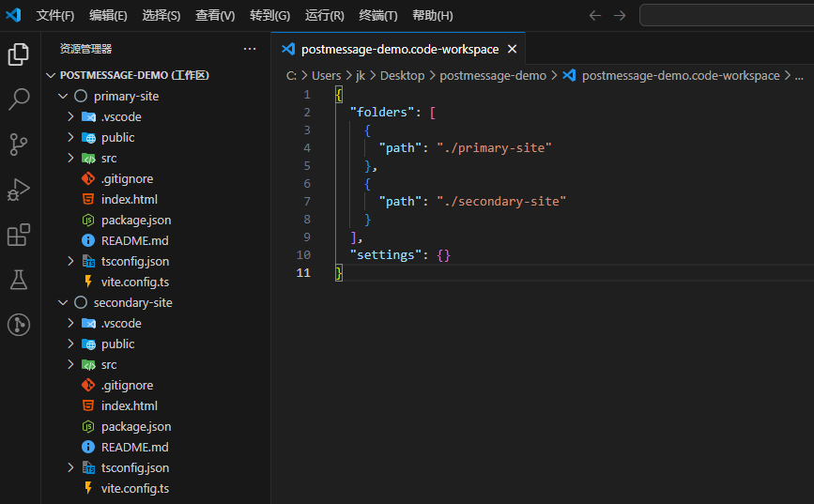The width and height of the screenshot is (814, 504).
Task: Click the "settings" key in editor
Action: coord(385,255)
